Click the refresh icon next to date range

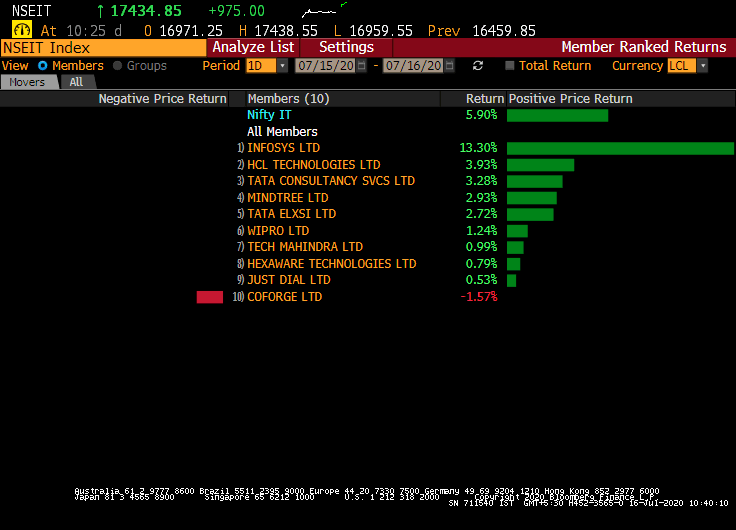[478, 66]
